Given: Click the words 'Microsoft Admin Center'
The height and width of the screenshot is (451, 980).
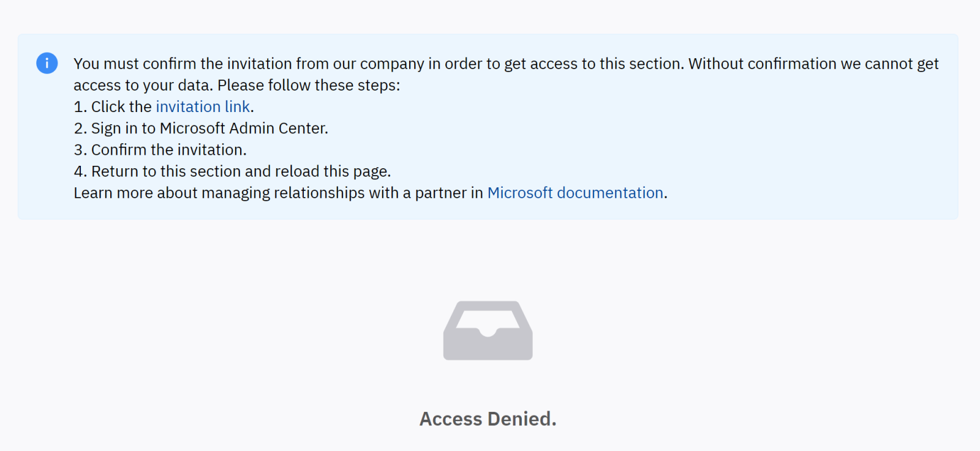Looking at the screenshot, I should pyautogui.click(x=243, y=129).
